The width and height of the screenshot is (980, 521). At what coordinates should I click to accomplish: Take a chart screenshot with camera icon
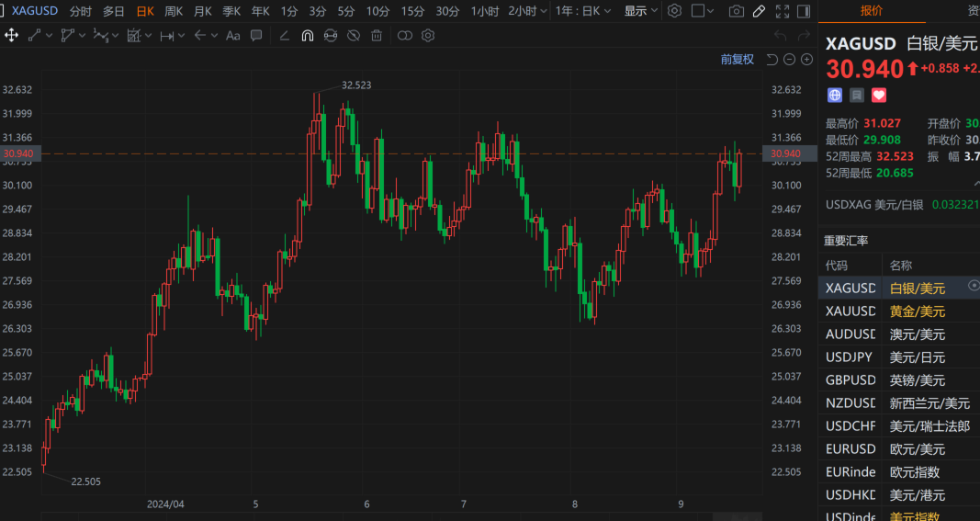736,11
